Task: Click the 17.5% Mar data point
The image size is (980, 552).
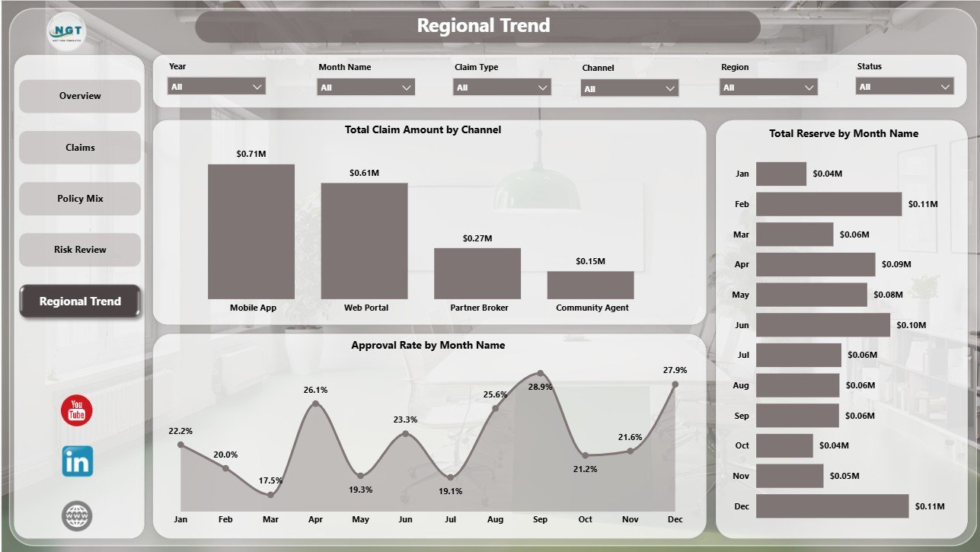Action: point(270,495)
